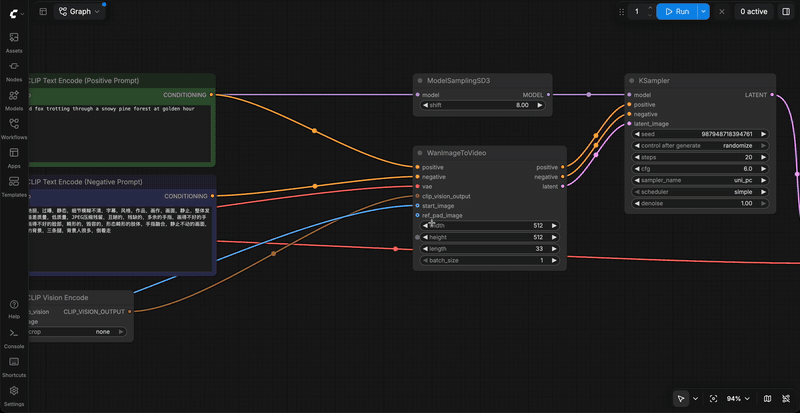Collapse the KSampler node via its dot

point(632,81)
